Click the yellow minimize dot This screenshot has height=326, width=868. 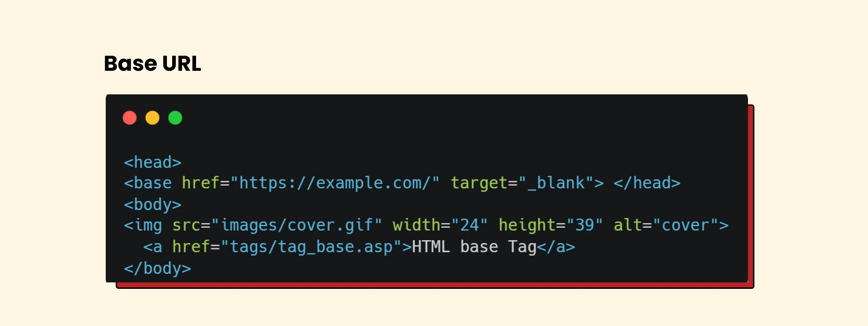(153, 118)
